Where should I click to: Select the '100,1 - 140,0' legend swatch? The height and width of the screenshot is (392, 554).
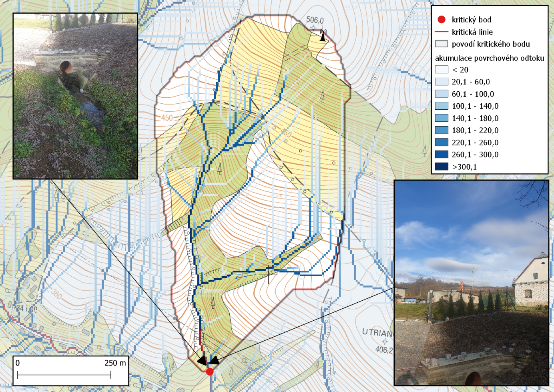coord(442,106)
